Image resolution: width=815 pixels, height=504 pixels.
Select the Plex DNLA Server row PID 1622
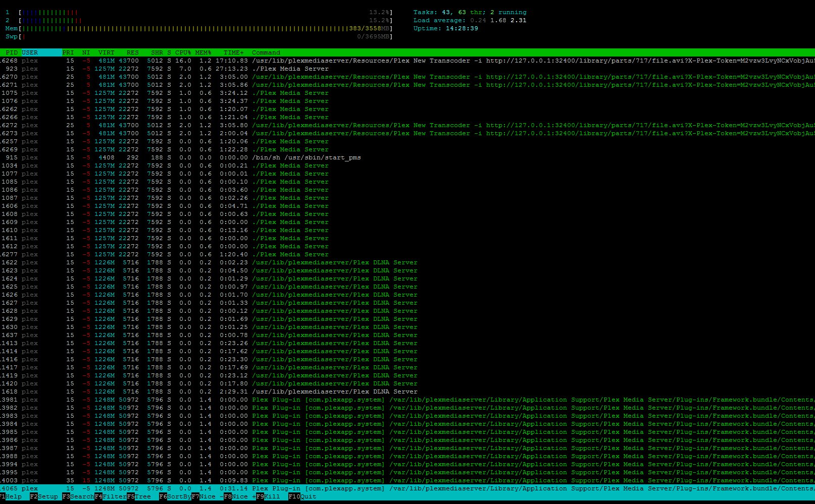click(408, 262)
